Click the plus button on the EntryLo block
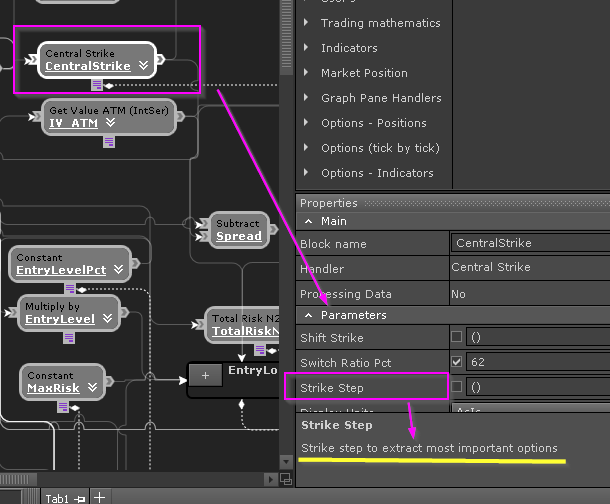 coord(205,375)
